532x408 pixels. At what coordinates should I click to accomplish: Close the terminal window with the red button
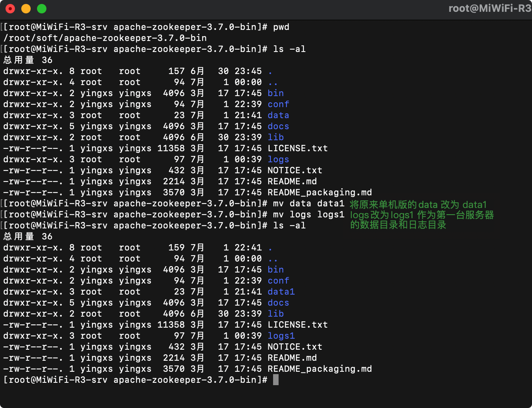tap(11, 9)
